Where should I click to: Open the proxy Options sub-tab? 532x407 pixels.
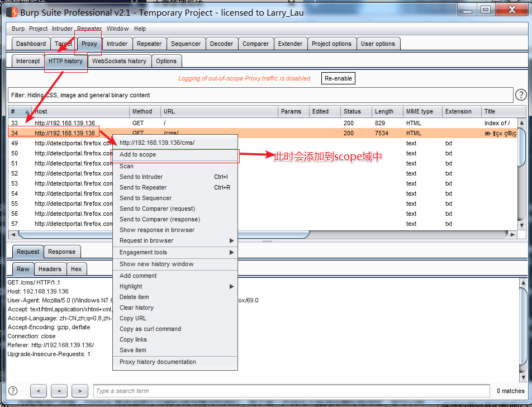(167, 61)
